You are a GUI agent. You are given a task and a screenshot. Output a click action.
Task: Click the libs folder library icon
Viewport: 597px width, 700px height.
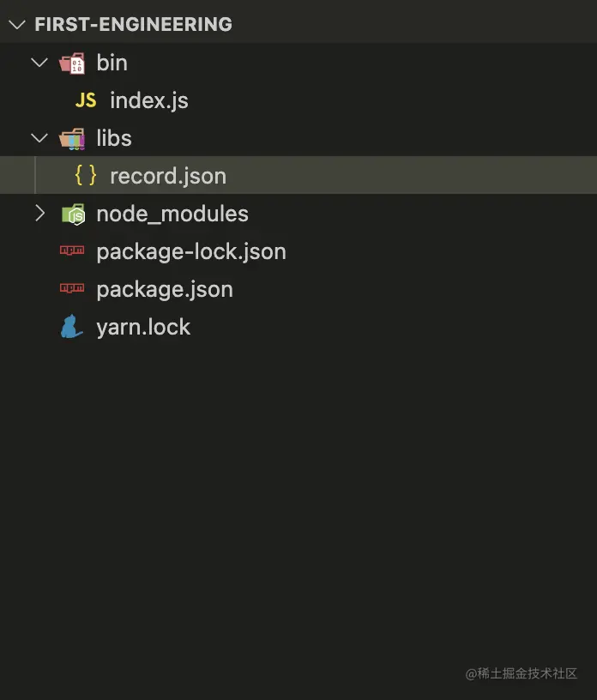tap(72, 139)
